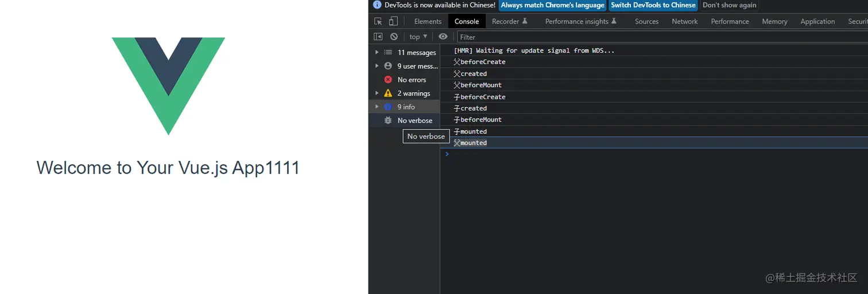The height and width of the screenshot is (294, 868).
Task: Select the No errors filter row
Action: 404,80
